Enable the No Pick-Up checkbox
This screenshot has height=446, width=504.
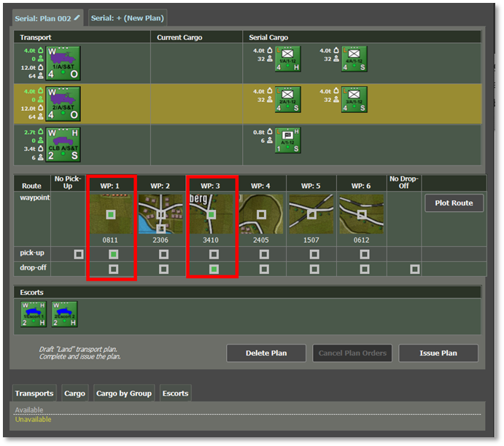tap(79, 254)
